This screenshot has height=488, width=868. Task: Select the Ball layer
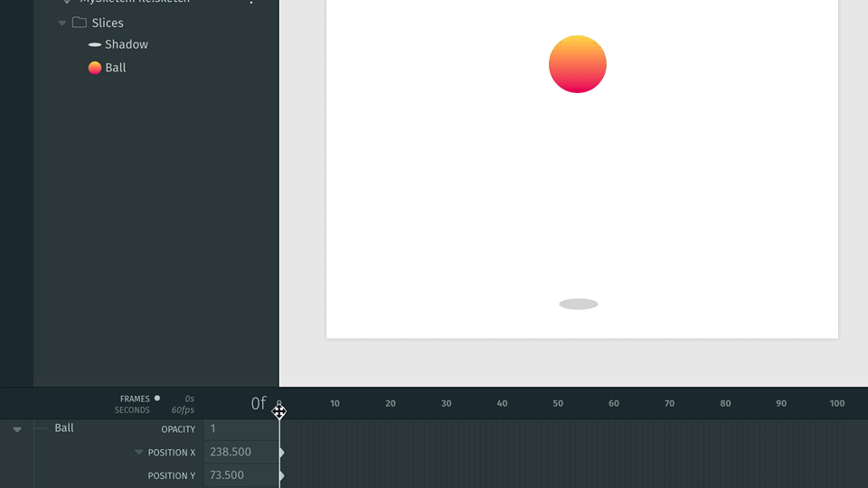click(115, 68)
